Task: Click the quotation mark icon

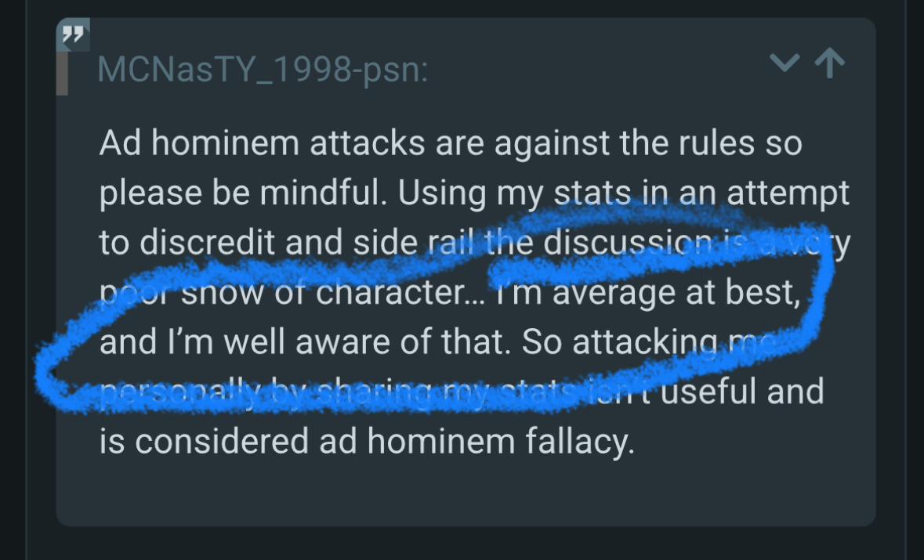Action: tap(74, 34)
